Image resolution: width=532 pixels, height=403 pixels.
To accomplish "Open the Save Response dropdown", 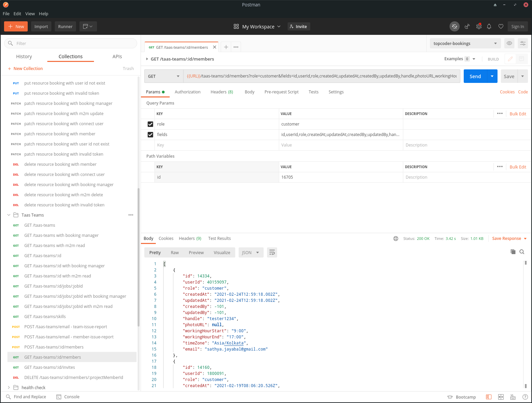I will (509, 239).
